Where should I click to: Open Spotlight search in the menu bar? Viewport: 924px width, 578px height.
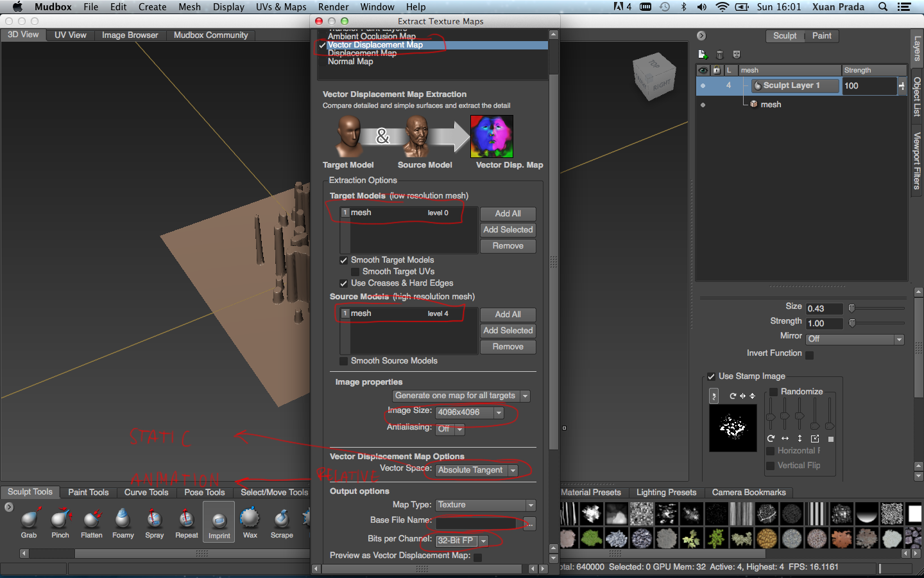(883, 7)
